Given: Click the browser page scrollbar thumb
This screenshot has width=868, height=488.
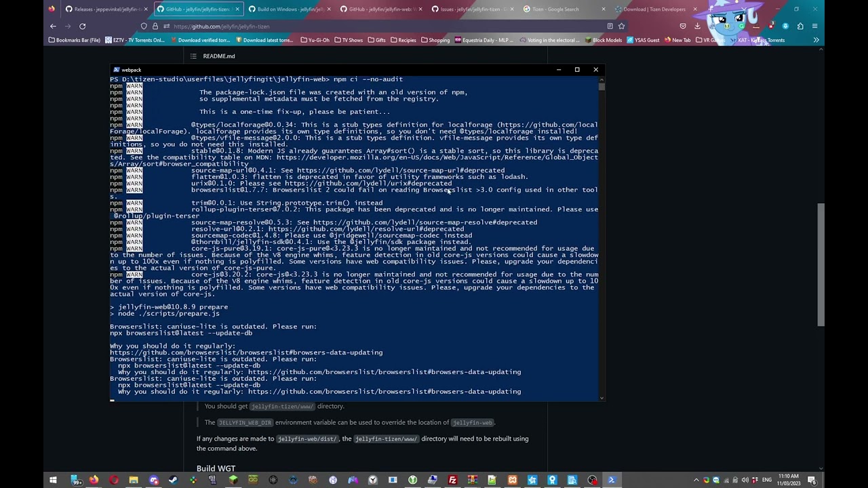Looking at the screenshot, I should point(821,265).
